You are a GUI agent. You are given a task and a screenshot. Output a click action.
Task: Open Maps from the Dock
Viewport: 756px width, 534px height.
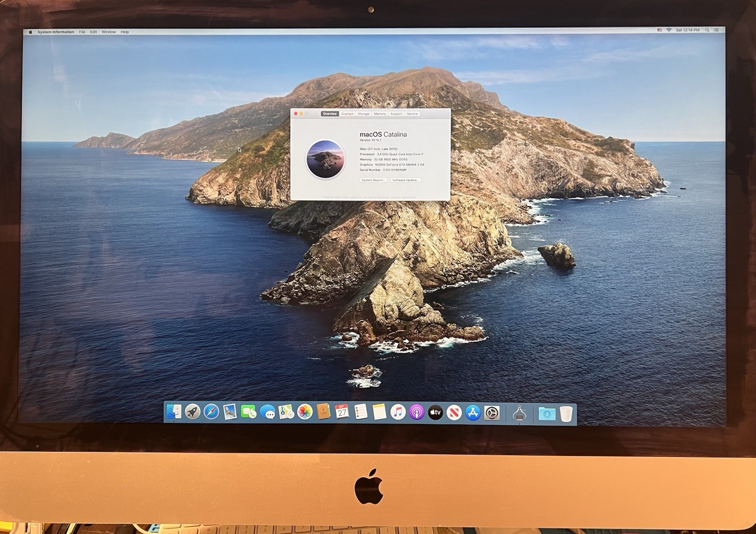click(286, 413)
